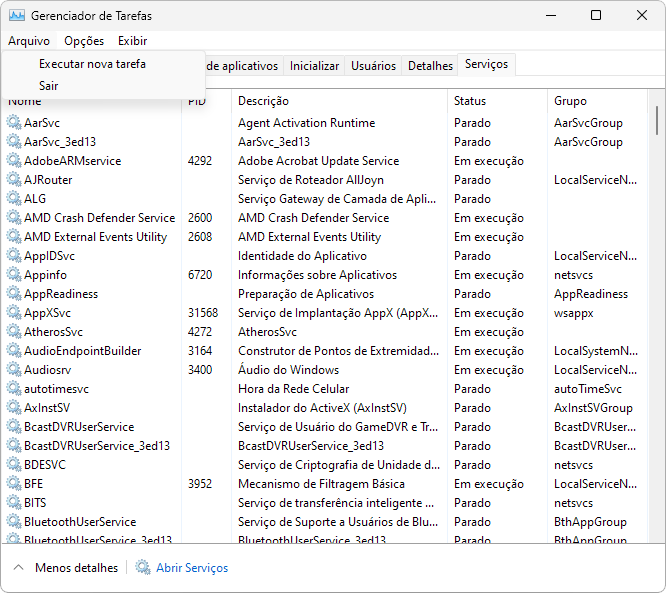
Task: Switch to the Usuários tab
Action: 373,66
